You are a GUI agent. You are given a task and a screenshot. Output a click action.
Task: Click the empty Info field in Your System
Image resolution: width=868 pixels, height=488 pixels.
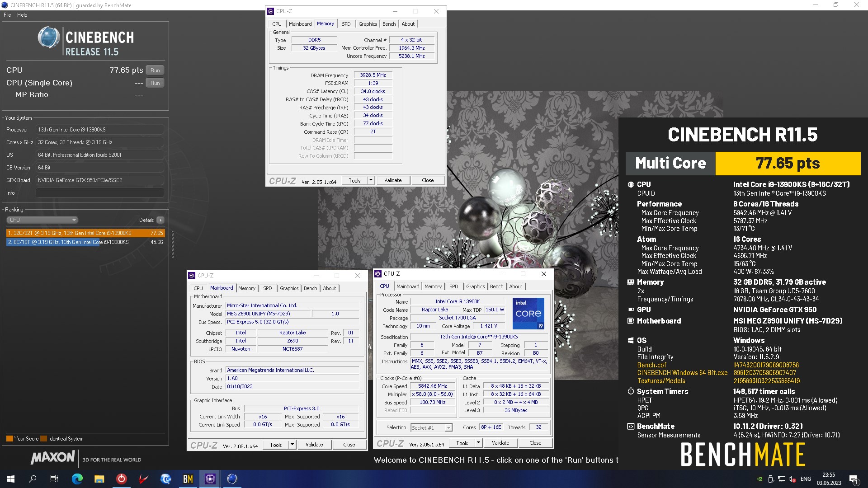[x=99, y=193]
